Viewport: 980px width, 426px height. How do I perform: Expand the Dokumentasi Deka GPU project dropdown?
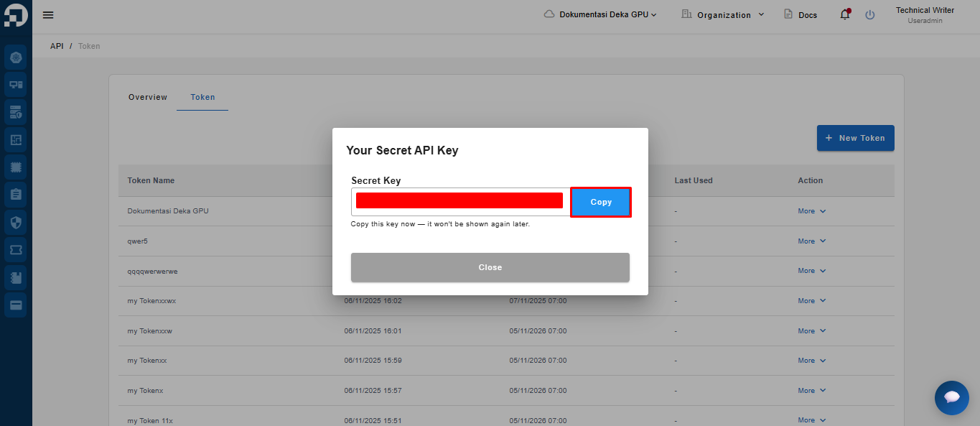600,14
